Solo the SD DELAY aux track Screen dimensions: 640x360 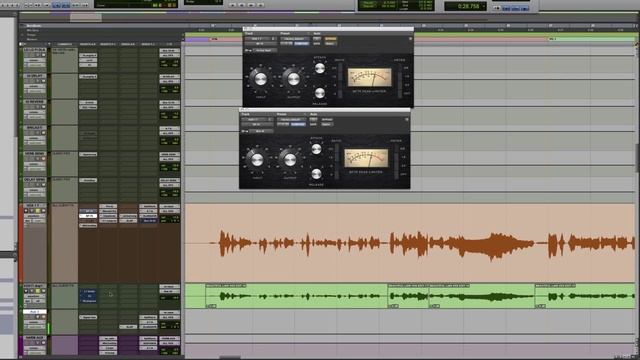coord(38,81)
